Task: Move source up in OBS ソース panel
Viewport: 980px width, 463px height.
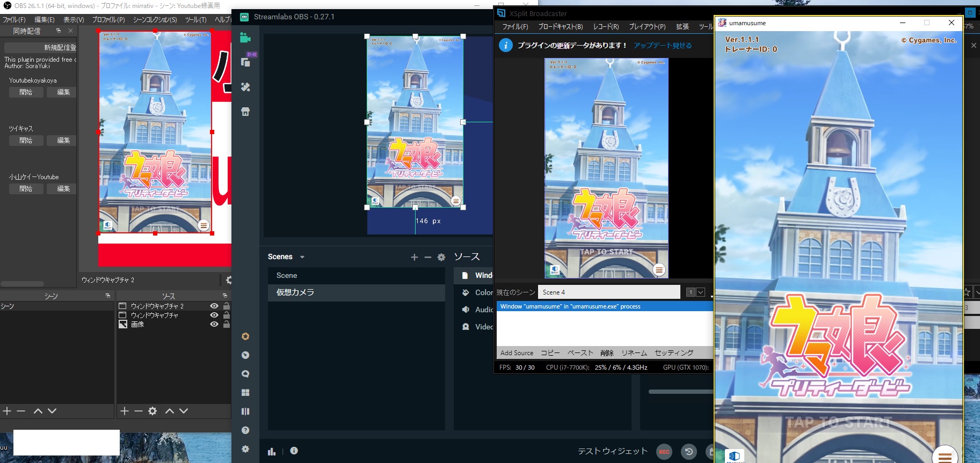Action: (x=170, y=411)
